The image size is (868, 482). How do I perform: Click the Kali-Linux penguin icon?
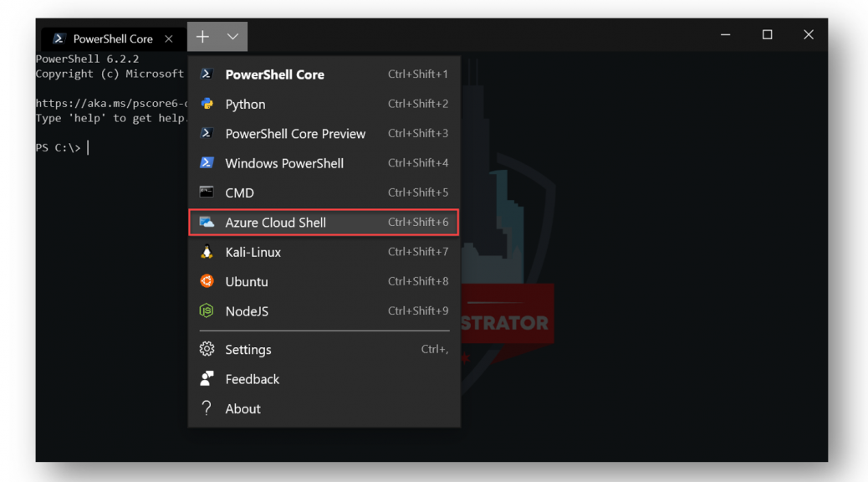[207, 252]
